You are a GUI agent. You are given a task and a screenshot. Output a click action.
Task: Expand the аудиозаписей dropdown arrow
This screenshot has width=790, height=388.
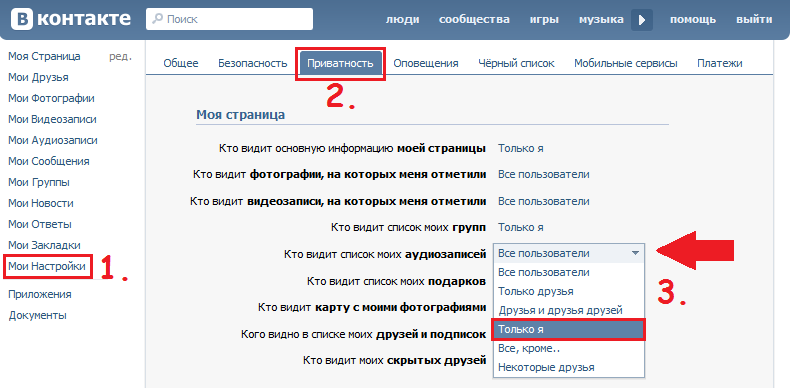(x=636, y=253)
